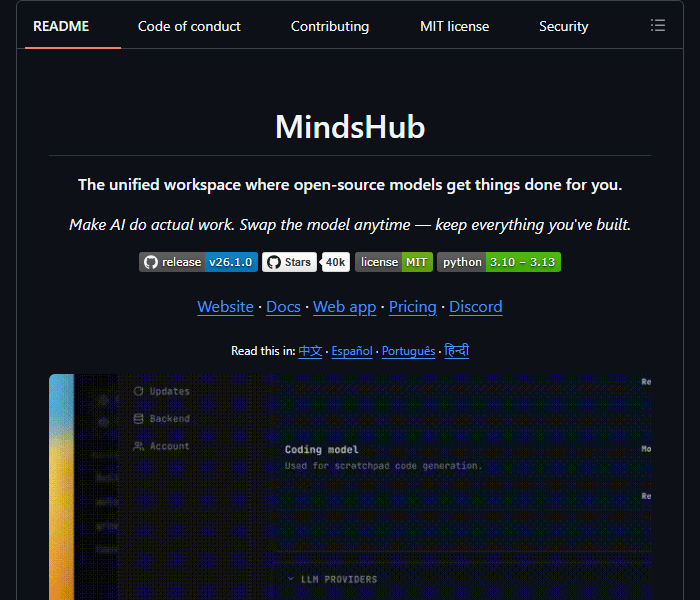Viewport: 700px width, 600px height.
Task: Click the release v26.1.0 badge
Action: [198, 262]
